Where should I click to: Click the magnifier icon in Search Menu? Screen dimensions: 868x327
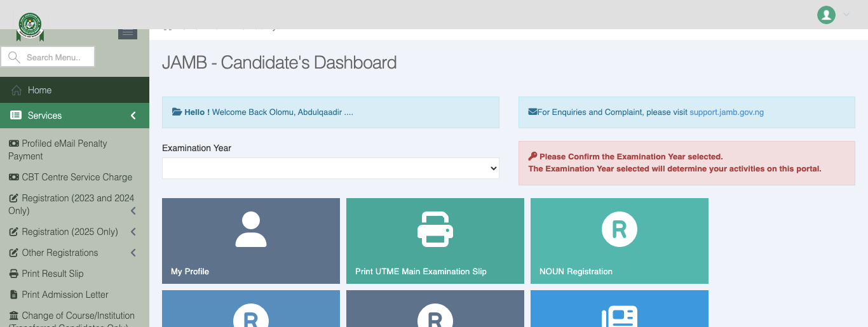14,57
